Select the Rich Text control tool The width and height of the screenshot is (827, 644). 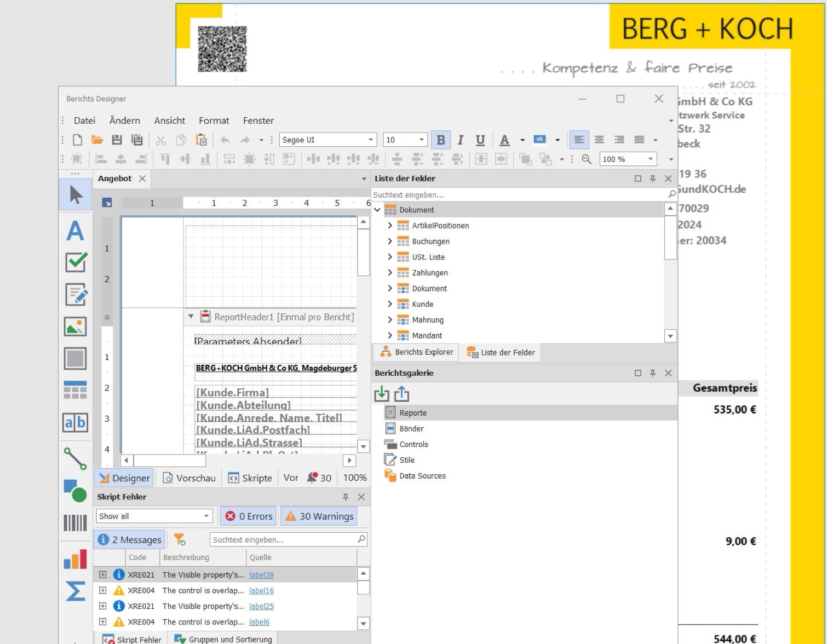point(76,295)
